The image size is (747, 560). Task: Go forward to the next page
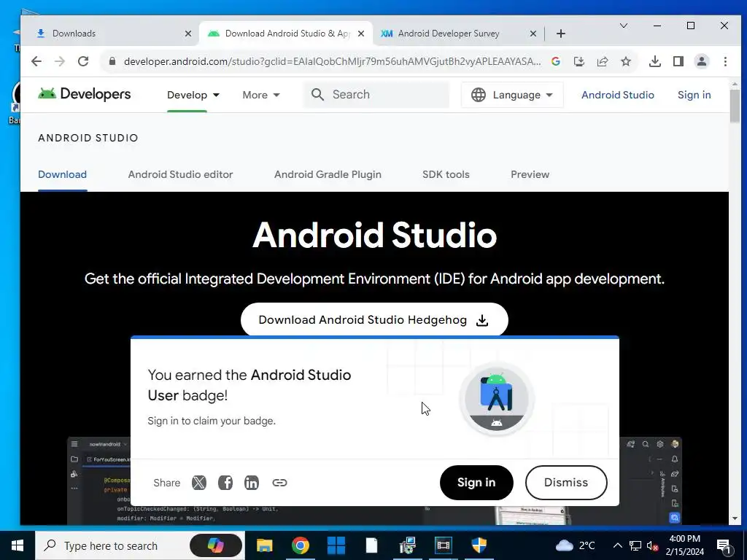pyautogui.click(x=60, y=61)
